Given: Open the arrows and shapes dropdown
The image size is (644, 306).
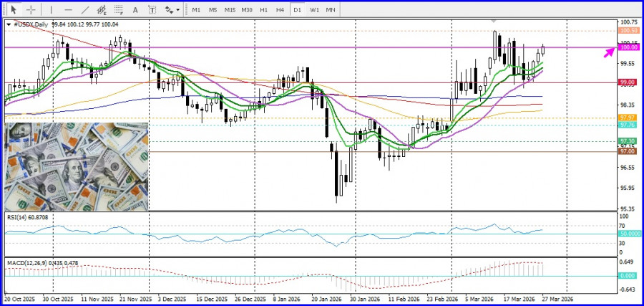Looking at the screenshot, I should (172, 10).
